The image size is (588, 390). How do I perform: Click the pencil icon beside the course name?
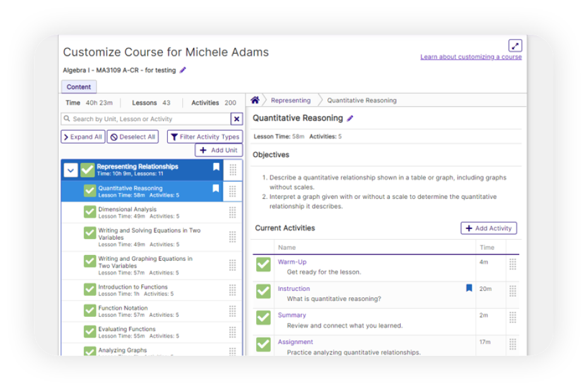click(181, 71)
